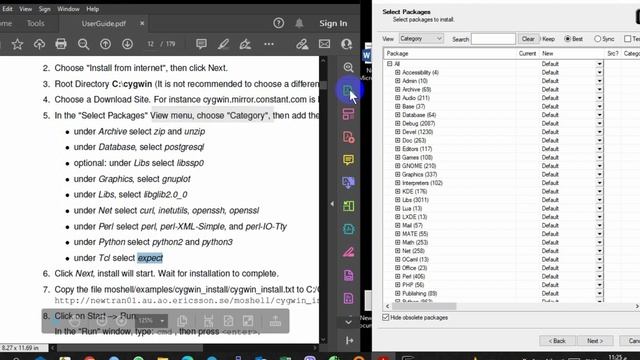Open green Compress tool in right pane
Screen dimensions: 640x360
point(348,206)
